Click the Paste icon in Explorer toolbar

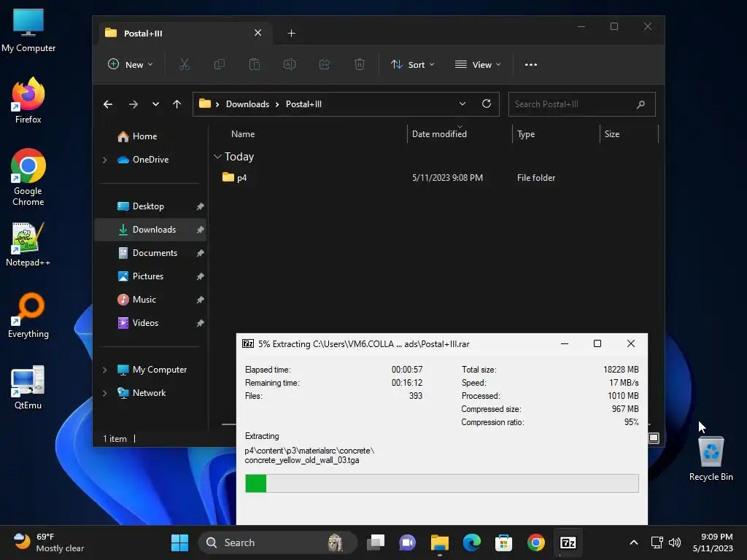(255, 64)
